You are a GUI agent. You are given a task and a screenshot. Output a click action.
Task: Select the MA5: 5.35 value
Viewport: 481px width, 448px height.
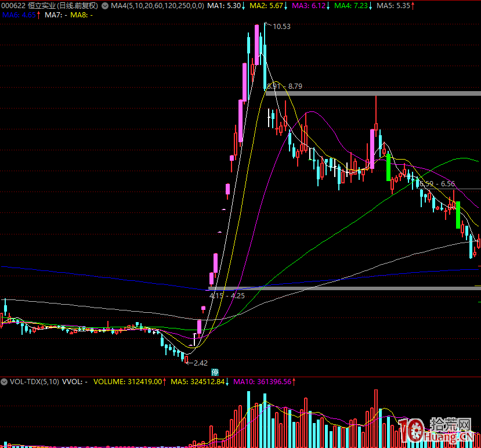pyautogui.click(x=393, y=6)
